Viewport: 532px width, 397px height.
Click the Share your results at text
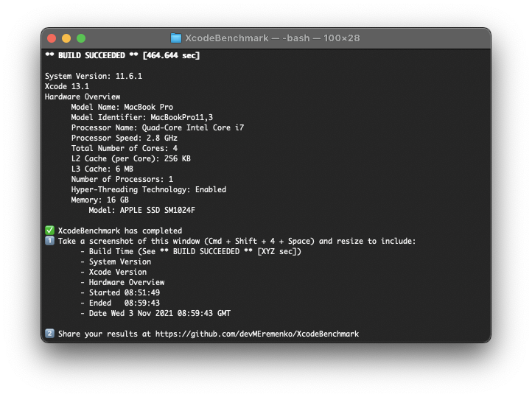click(105, 334)
